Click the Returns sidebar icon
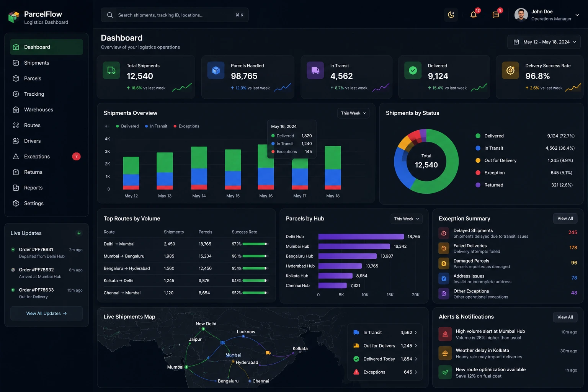This screenshot has height=392, width=588. [x=16, y=172]
